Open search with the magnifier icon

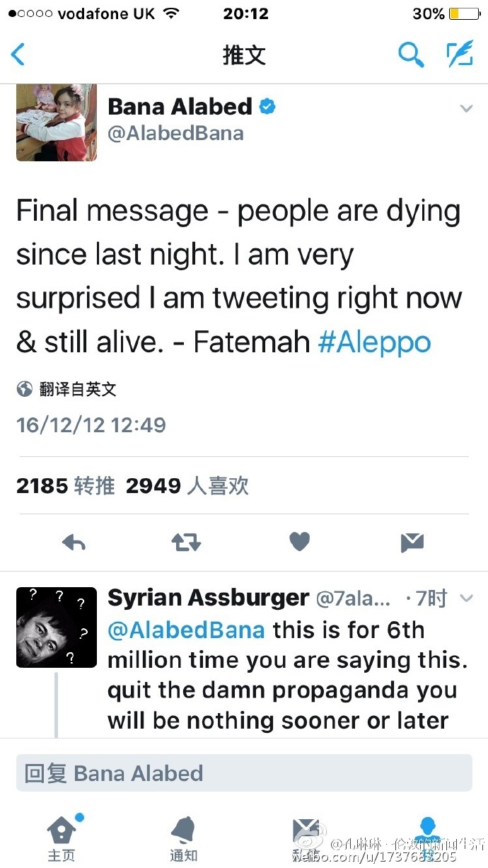[x=411, y=54]
